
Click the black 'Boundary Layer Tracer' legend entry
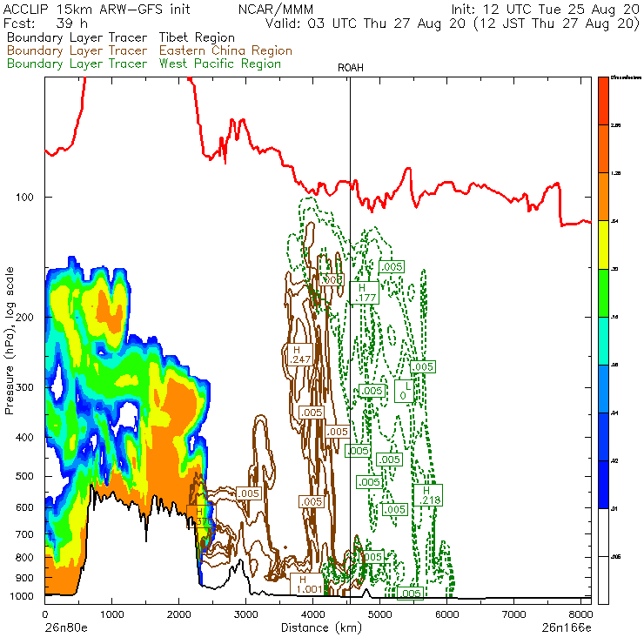(x=77, y=37)
